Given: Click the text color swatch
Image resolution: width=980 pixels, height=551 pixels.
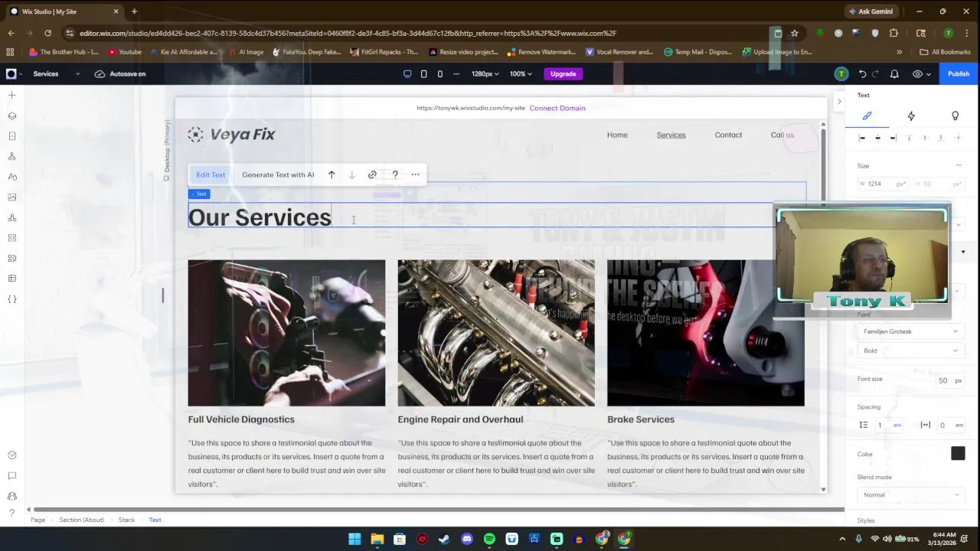Looking at the screenshot, I should tap(958, 454).
